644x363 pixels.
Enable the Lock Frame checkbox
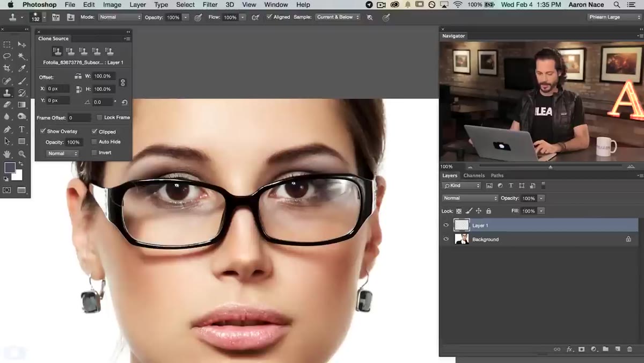pyautogui.click(x=99, y=117)
